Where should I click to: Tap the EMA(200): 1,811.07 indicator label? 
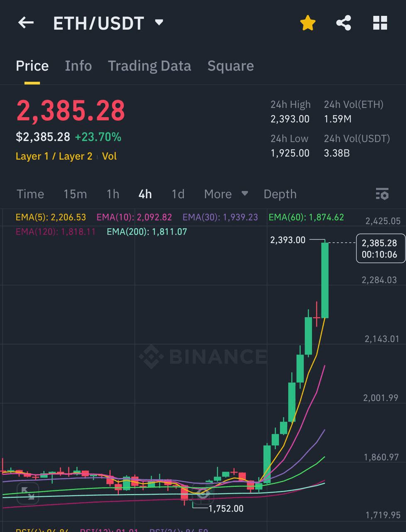pyautogui.click(x=147, y=232)
